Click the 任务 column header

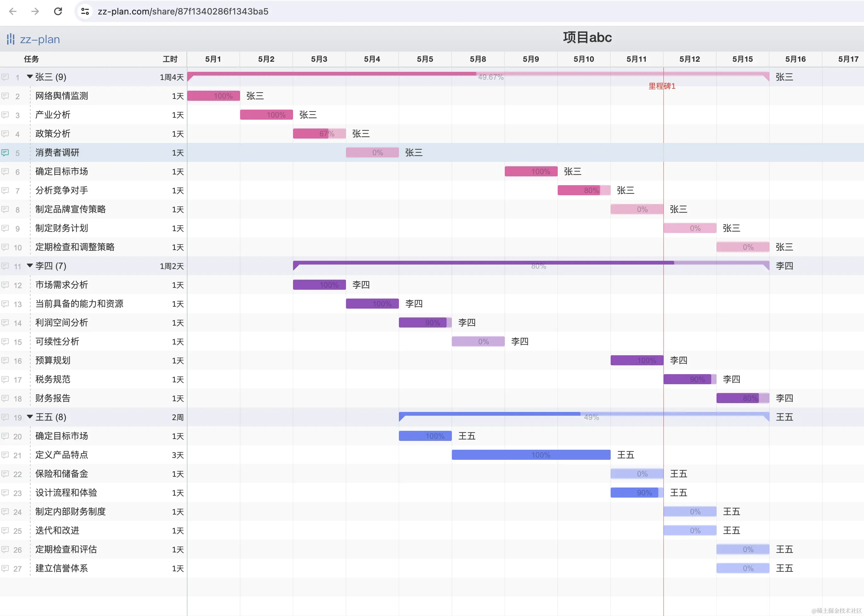pos(31,59)
